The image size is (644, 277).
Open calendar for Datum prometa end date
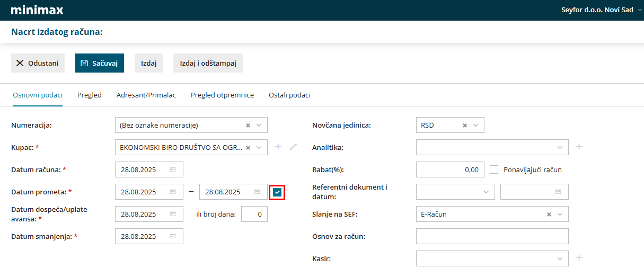(x=257, y=192)
